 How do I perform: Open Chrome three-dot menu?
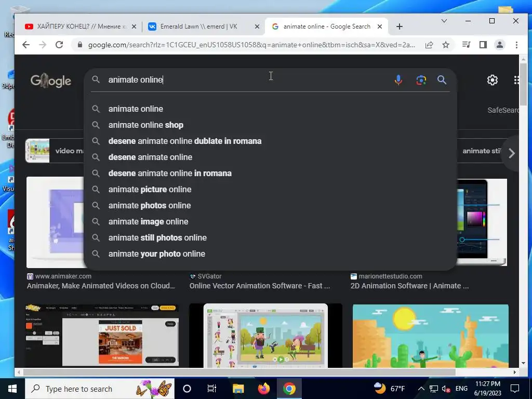(516, 45)
